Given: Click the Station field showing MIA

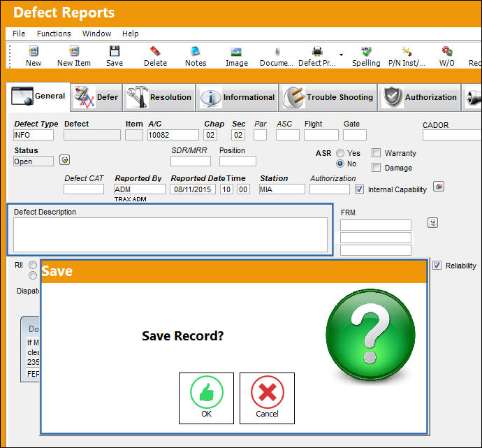Looking at the screenshot, I should click(282, 189).
